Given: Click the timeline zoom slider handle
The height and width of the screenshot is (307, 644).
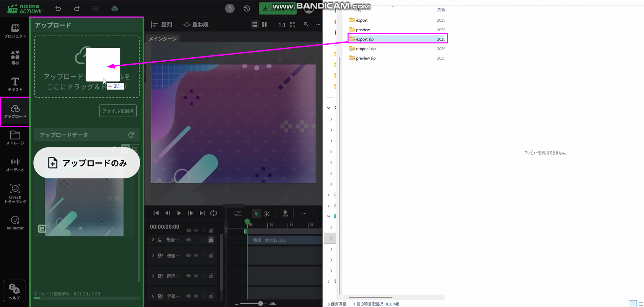Looking at the screenshot, I should (260, 303).
